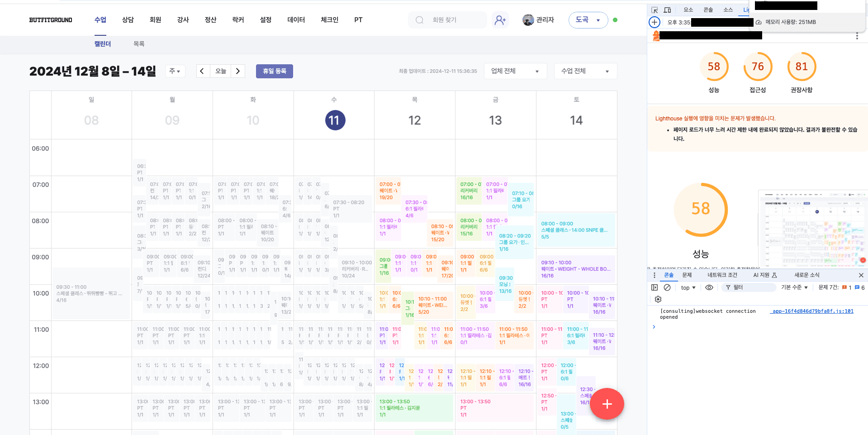
Task: Open the app-16f4d846d79bfa8f.js:101 source link
Action: (812, 311)
